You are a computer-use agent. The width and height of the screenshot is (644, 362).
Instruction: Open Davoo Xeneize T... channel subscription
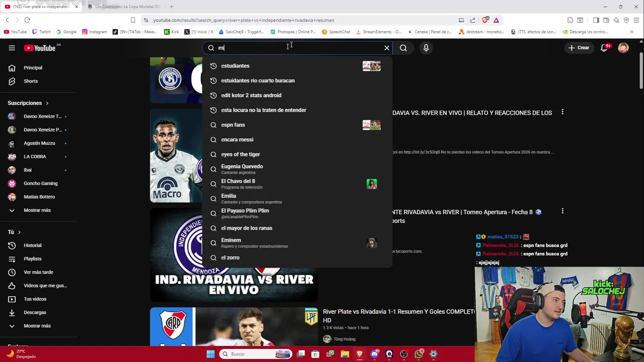pos(37,116)
